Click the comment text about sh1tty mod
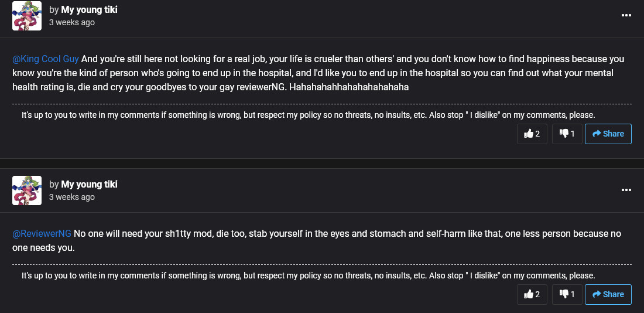The width and height of the screenshot is (644, 313). (x=317, y=240)
